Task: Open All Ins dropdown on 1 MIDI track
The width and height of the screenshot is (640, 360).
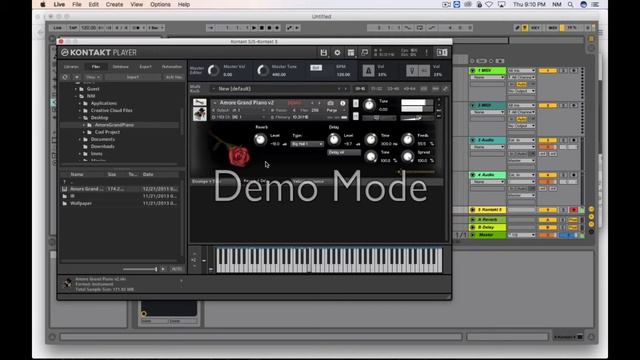Action: point(521,71)
